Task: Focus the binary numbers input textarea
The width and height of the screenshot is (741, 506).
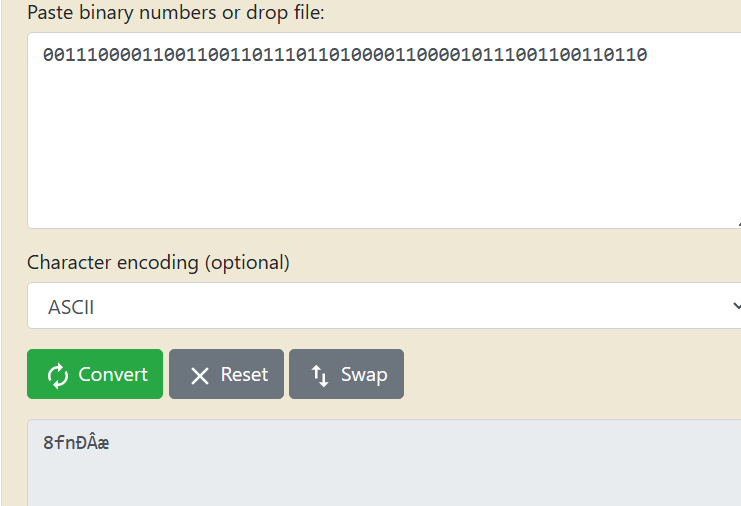Action: [x=384, y=130]
